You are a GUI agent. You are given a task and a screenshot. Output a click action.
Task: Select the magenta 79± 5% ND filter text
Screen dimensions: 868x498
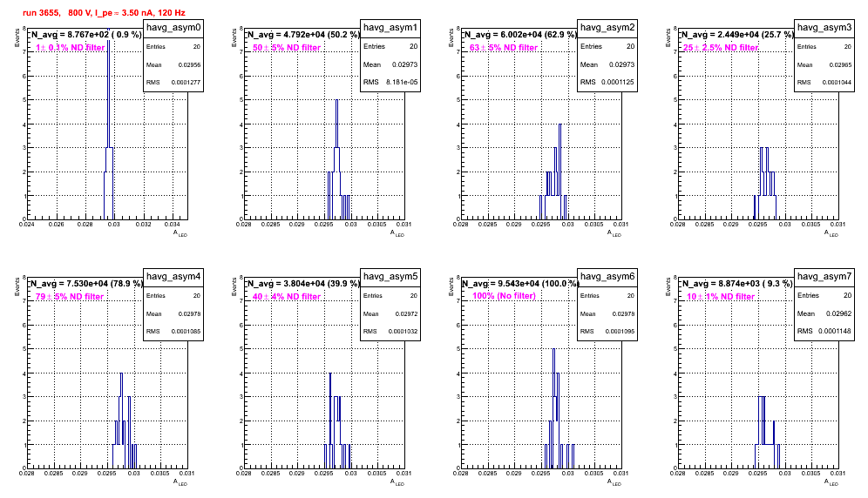[x=70, y=297]
